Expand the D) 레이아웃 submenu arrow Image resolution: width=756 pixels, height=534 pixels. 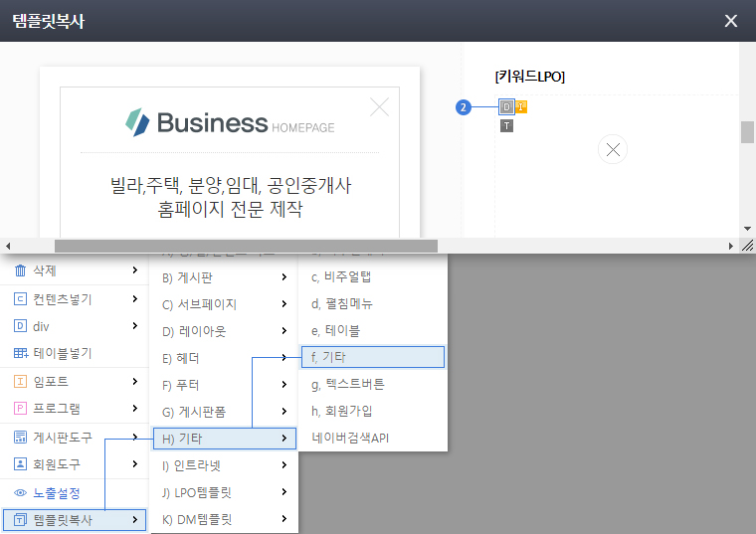click(x=283, y=331)
